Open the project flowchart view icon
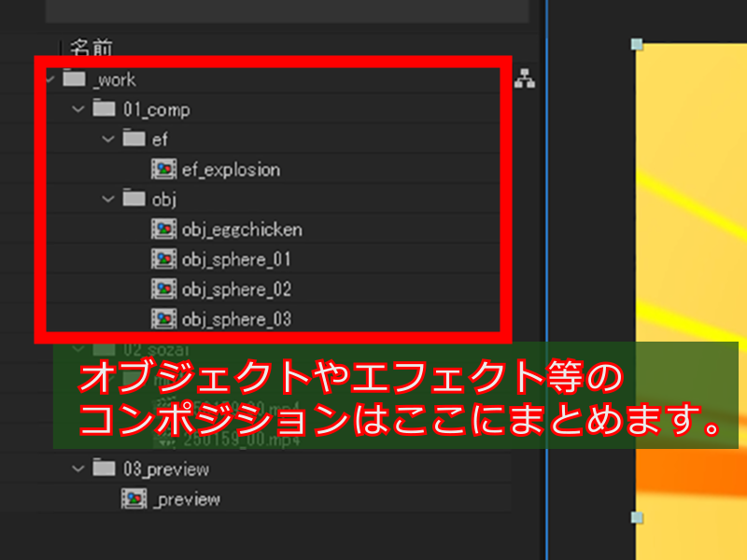 [525, 78]
